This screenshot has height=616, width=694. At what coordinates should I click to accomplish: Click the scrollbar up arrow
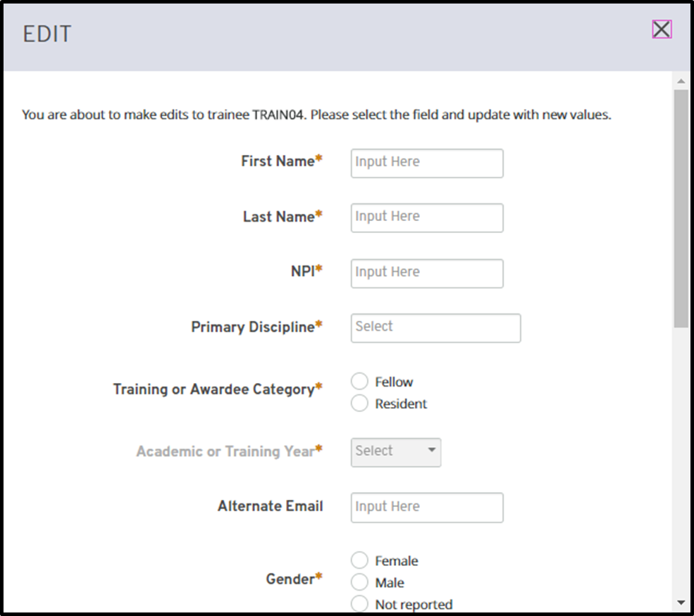pos(681,81)
